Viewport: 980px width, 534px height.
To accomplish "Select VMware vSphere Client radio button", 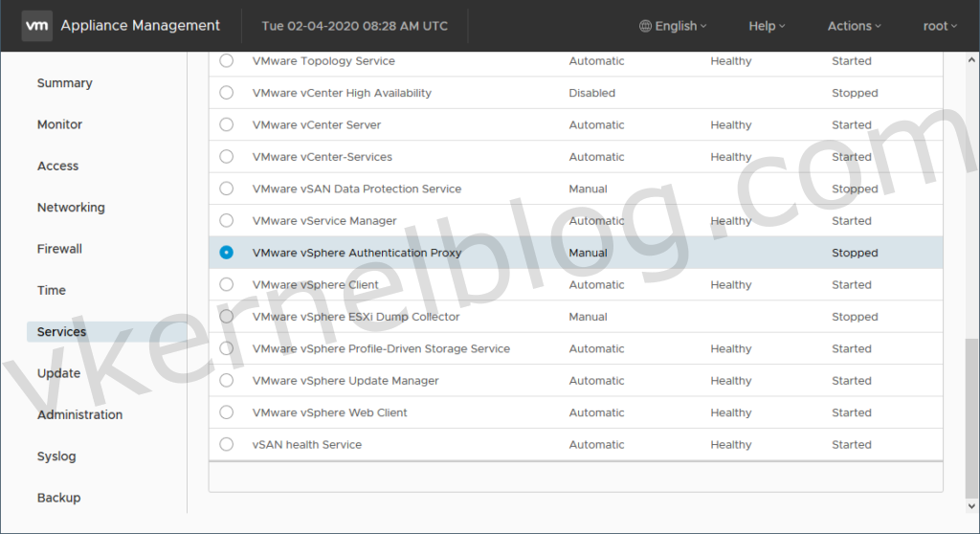I will pyautogui.click(x=226, y=284).
